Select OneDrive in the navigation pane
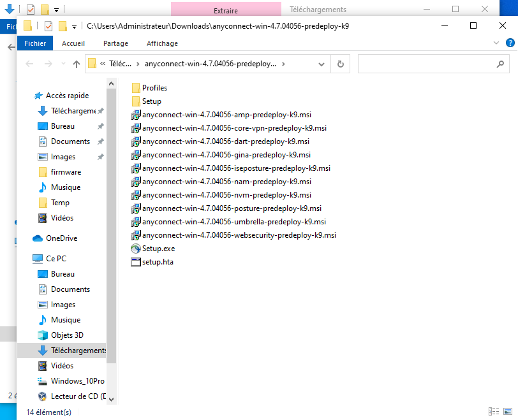 coord(61,238)
